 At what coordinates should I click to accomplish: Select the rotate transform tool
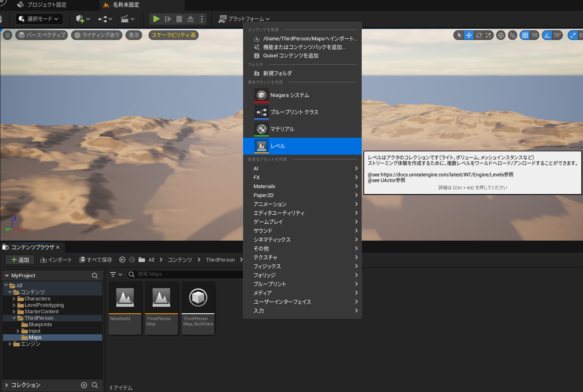point(479,35)
